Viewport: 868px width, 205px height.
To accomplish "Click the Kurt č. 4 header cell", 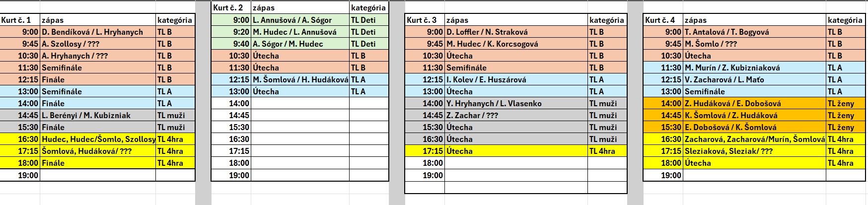I will click(663, 20).
